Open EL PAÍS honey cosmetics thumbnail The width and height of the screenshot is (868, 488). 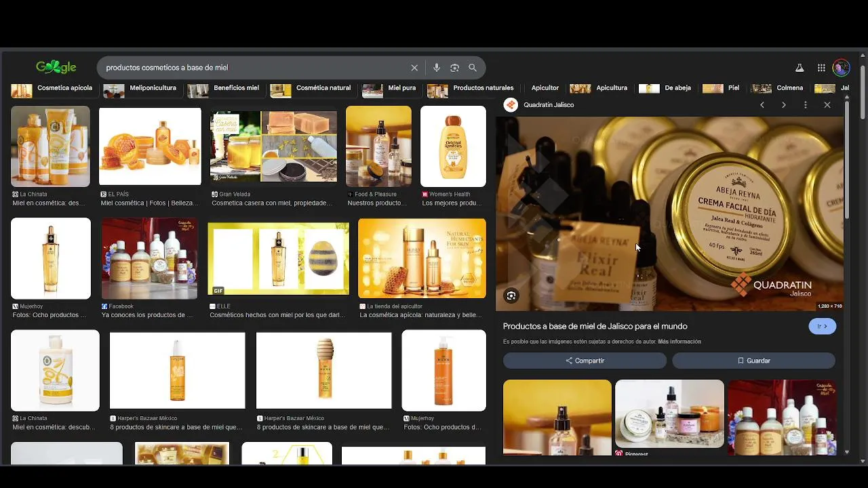(x=150, y=146)
